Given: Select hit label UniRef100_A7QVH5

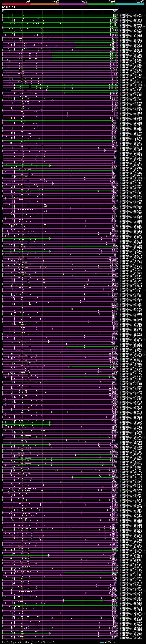Looking at the screenshot, I should pyautogui.click(x=131, y=108).
